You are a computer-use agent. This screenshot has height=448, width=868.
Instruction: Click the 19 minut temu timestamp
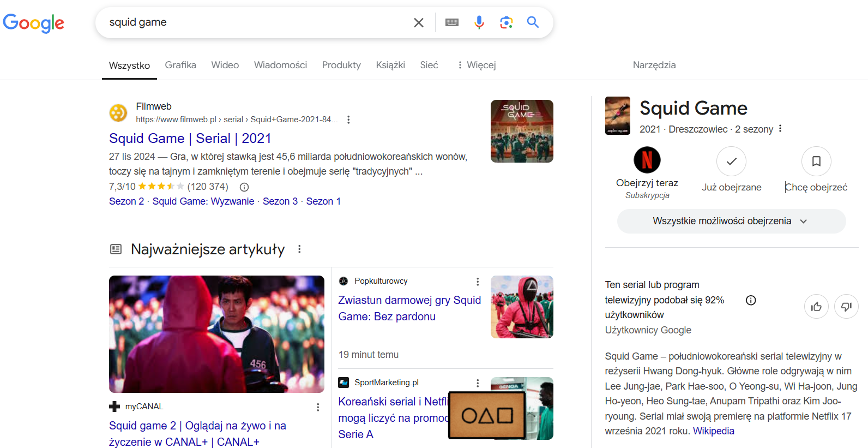pos(369,355)
